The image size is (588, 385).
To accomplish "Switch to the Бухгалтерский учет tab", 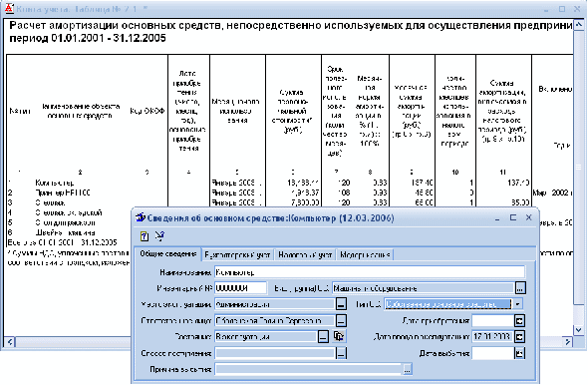I will [237, 255].
